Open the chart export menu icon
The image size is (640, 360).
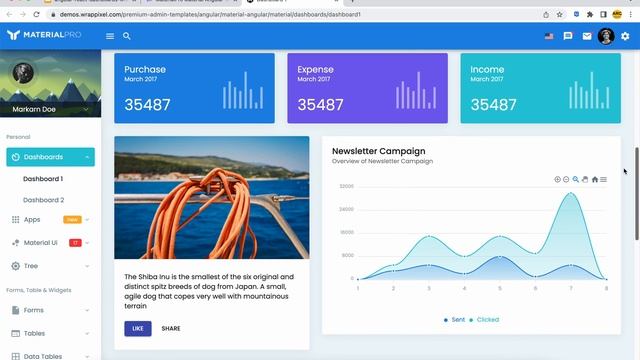603,179
